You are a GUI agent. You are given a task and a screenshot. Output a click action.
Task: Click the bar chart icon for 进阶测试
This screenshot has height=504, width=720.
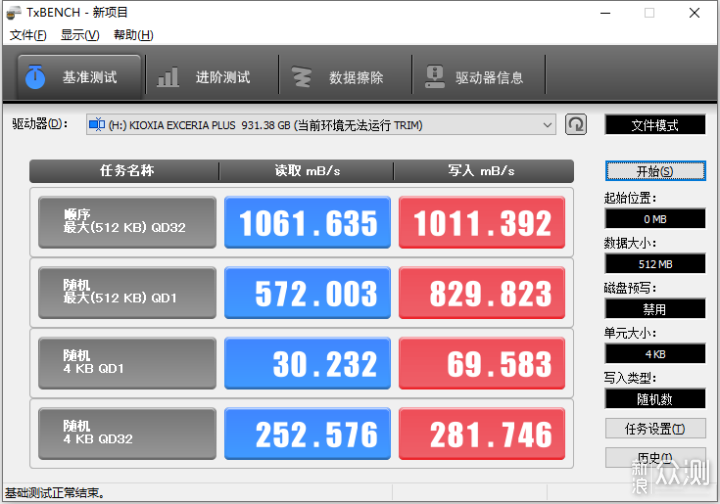pos(168,77)
